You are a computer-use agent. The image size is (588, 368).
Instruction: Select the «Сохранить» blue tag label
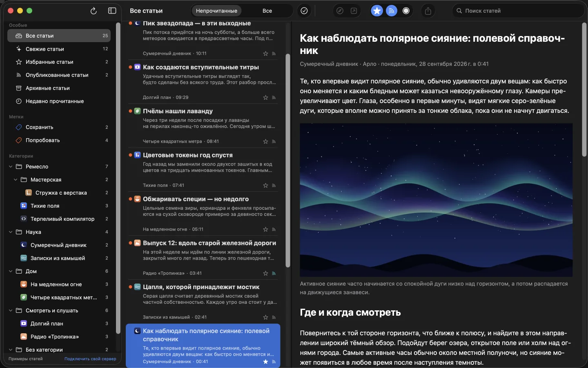coord(59,127)
